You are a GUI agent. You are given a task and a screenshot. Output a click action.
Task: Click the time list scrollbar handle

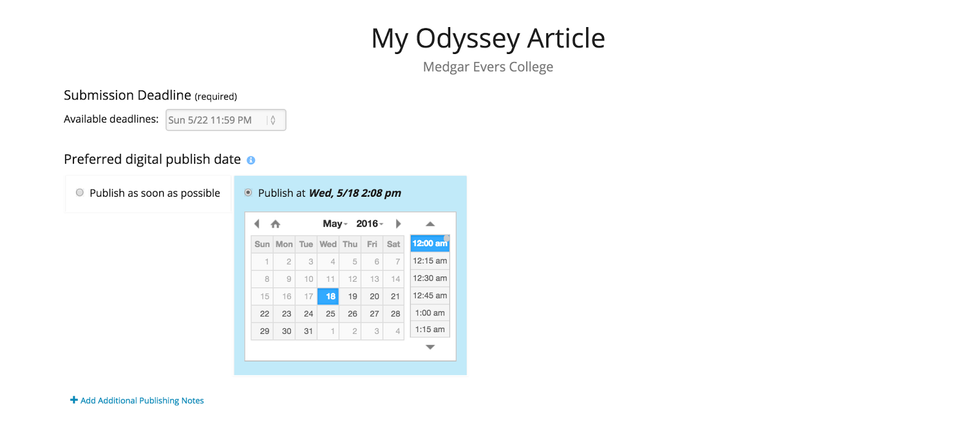point(447,239)
